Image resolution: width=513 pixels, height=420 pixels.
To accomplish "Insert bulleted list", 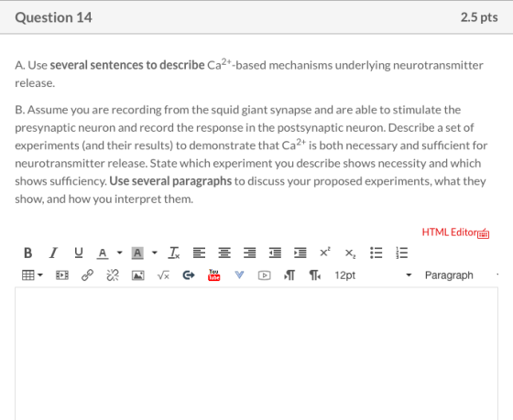I will tap(376, 253).
